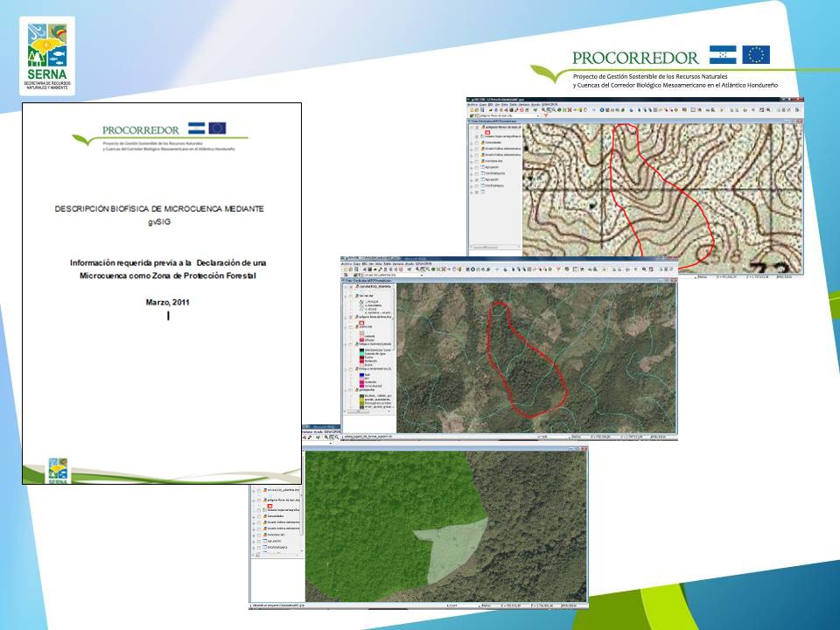Screen dimensions: 840x630
Task: Toggle municipios.shp layer checkbox in topographic map window
Action: coord(477,161)
